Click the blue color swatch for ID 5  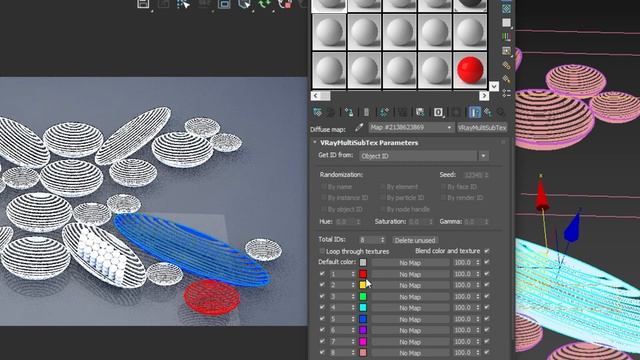(x=363, y=319)
